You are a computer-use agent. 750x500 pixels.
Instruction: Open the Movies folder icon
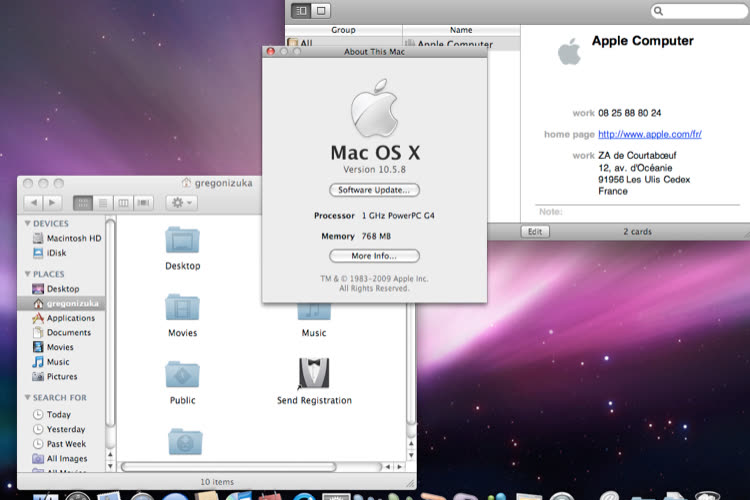click(x=183, y=308)
